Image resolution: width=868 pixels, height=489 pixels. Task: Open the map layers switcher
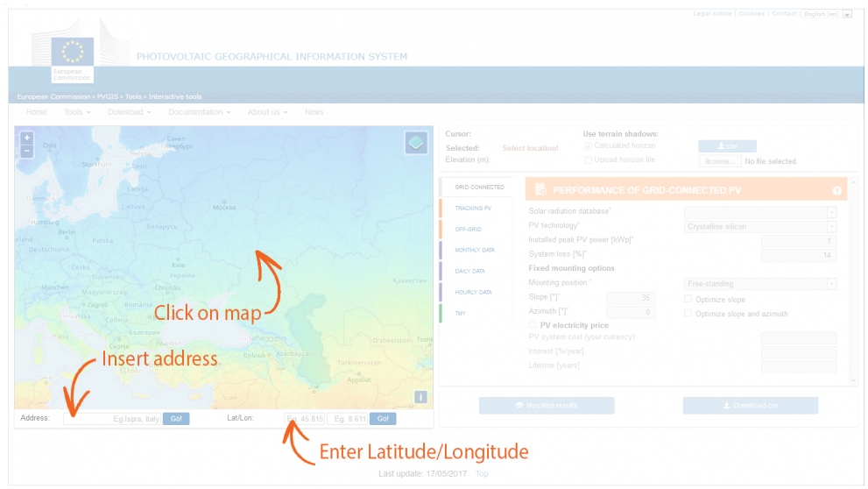pos(416,144)
